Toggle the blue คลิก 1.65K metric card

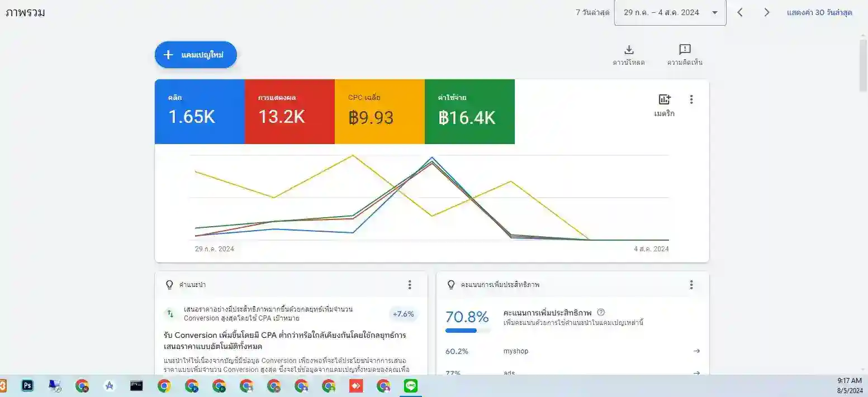pyautogui.click(x=200, y=112)
